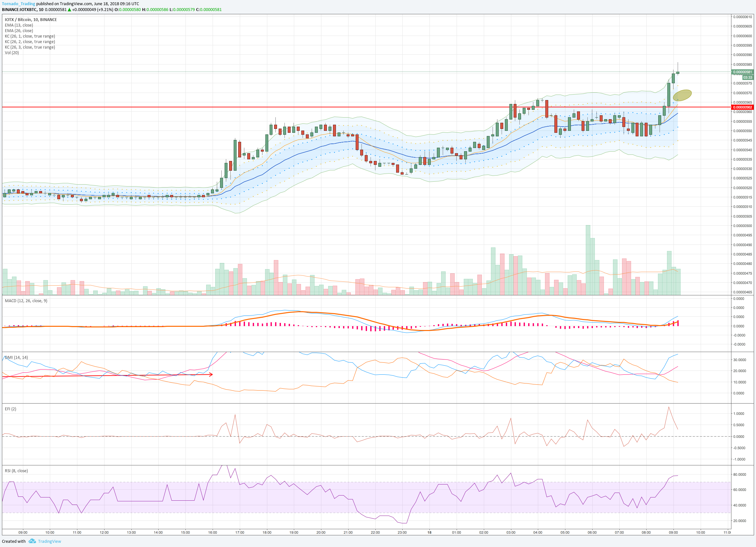
Task: Select the KC (26, 2, close, true range) label
Action: pos(30,42)
